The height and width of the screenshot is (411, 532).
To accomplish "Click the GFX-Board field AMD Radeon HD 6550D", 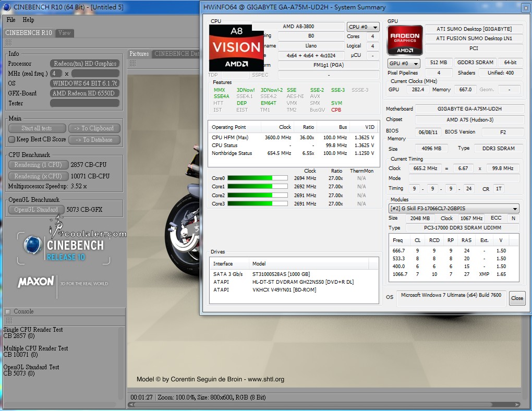I will [84, 93].
